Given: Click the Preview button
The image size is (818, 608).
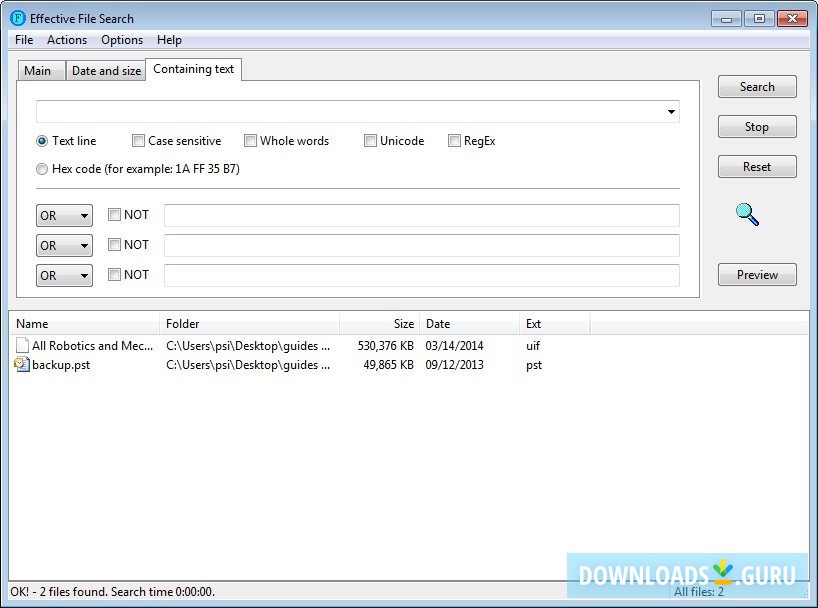Looking at the screenshot, I should point(757,275).
